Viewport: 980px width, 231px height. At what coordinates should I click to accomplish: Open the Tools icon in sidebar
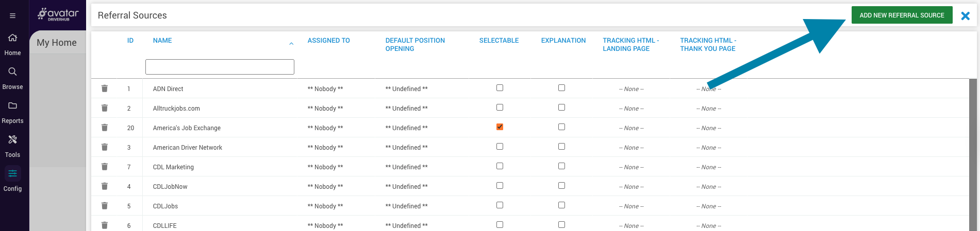12,140
